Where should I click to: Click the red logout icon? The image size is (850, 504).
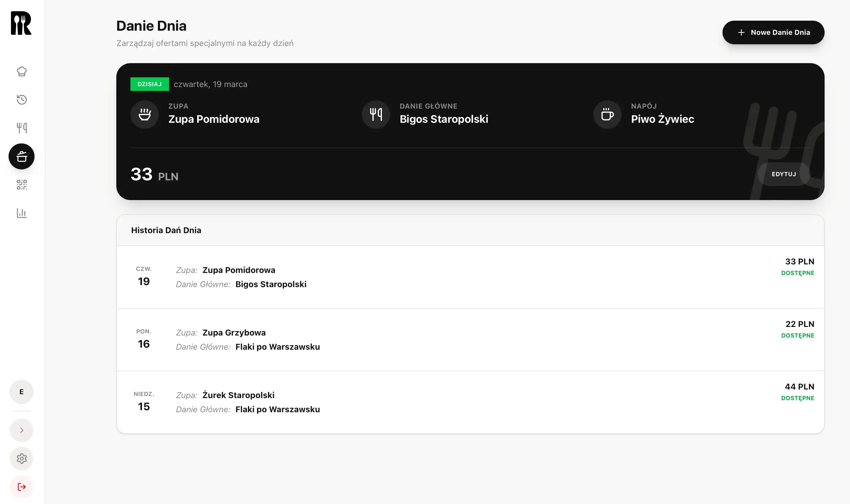(x=22, y=487)
